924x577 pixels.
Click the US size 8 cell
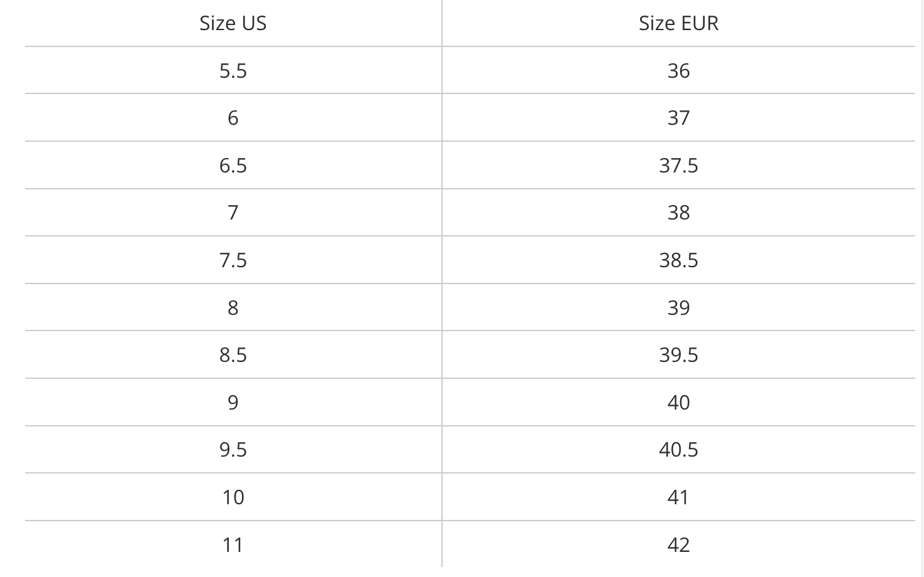coord(233,308)
